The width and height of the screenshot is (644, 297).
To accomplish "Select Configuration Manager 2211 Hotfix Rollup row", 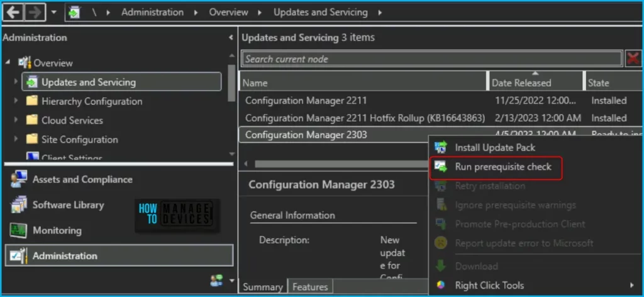I will pyautogui.click(x=441, y=118).
